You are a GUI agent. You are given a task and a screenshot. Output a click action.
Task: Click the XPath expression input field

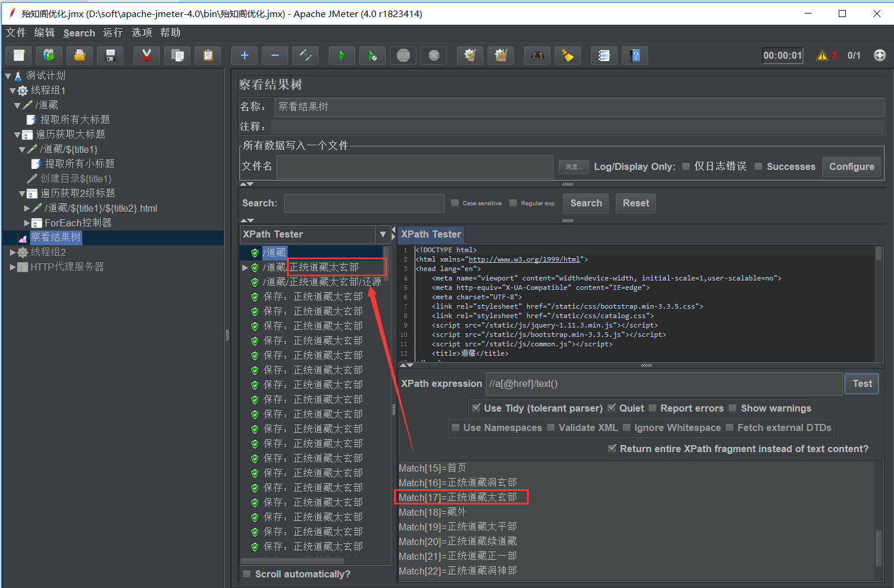tap(664, 383)
